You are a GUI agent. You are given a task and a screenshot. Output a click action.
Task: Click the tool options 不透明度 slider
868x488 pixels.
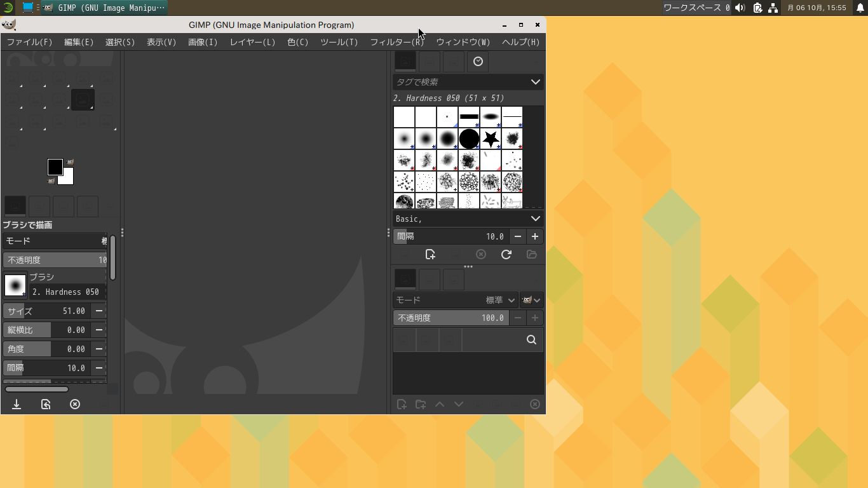(x=55, y=260)
